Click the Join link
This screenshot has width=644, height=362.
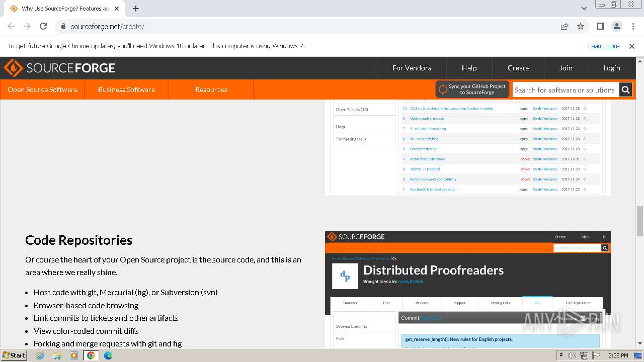point(566,68)
